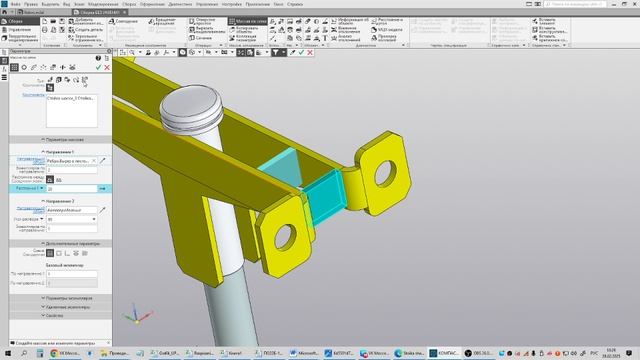The width and height of the screenshot is (640, 360).
Task: Click the Windows Start button on the taskbar
Action: (8, 353)
